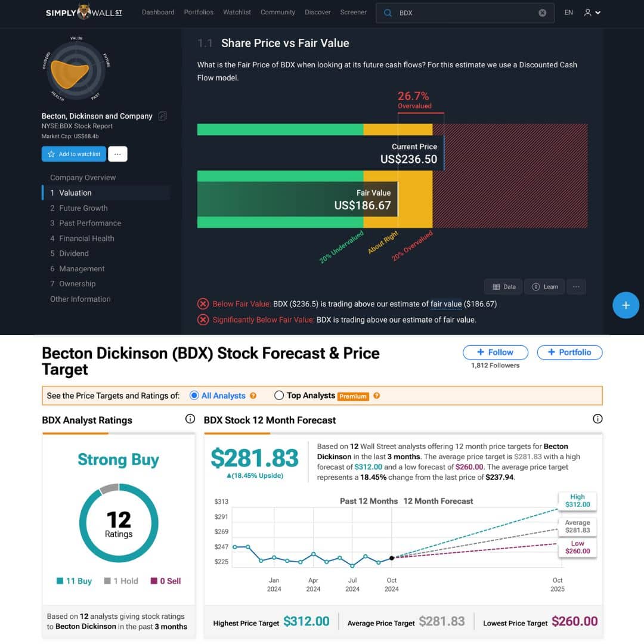Click help icon next to All Analysts

253,395
